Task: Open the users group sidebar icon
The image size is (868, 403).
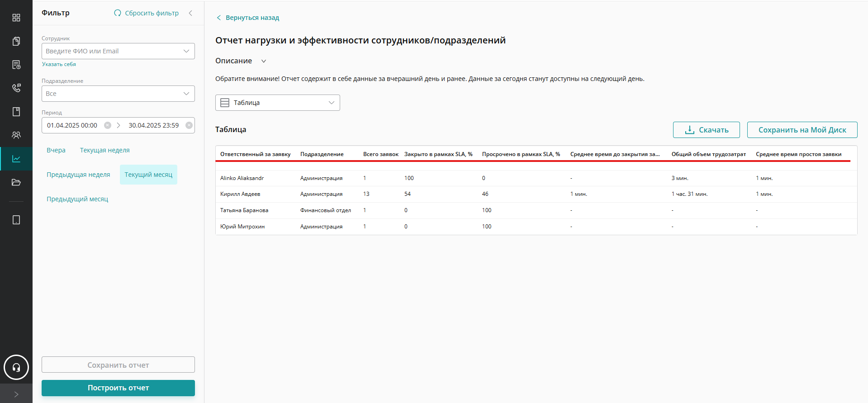Action: [16, 135]
